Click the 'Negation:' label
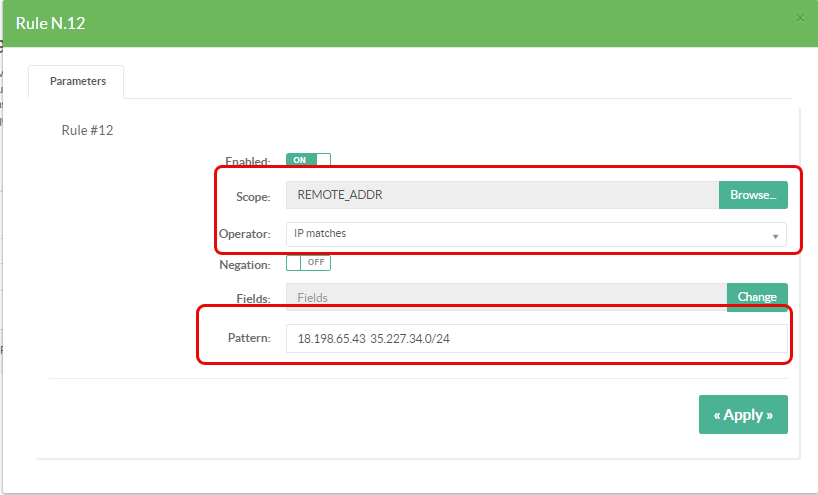818x495 pixels. tap(244, 265)
